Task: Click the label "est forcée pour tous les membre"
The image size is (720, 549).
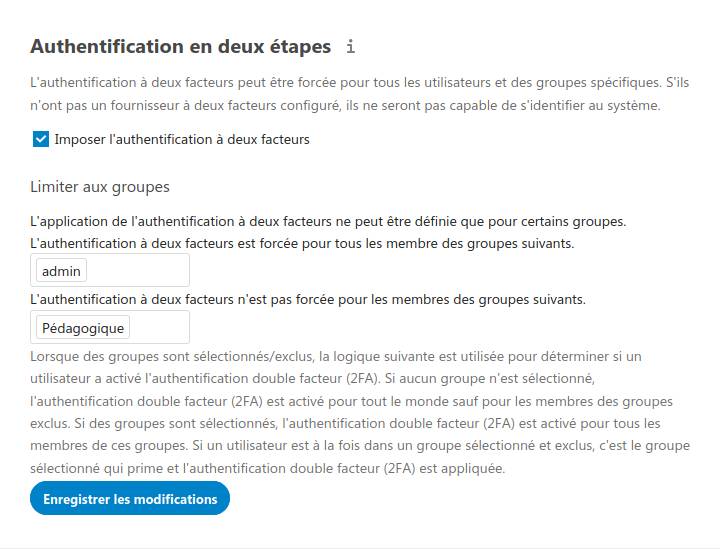Action: point(302,243)
